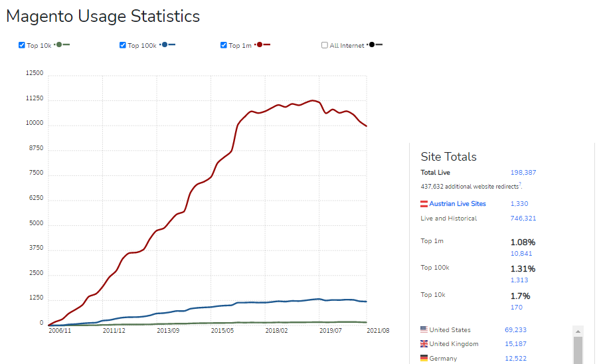Uncheck the Top 100k checkbox
601x364 pixels.
(x=123, y=45)
